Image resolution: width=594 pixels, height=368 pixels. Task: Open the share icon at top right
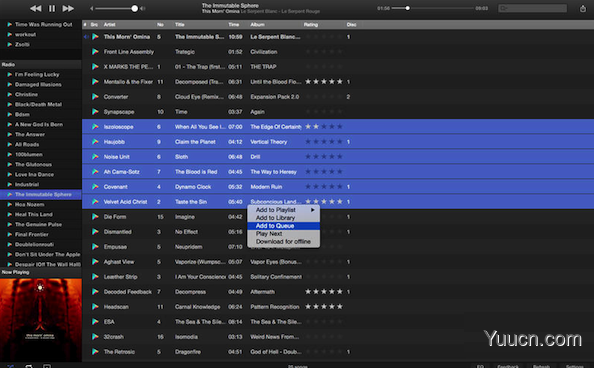click(x=583, y=8)
